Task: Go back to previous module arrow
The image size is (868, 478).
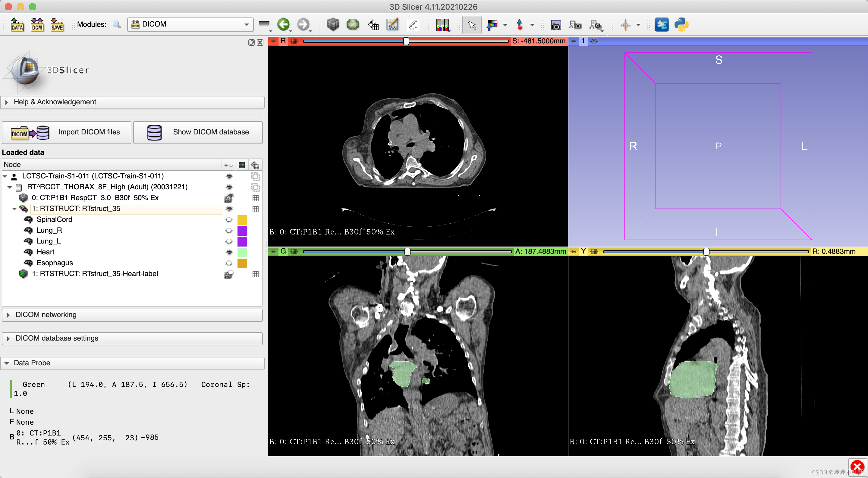Action: pos(283,25)
